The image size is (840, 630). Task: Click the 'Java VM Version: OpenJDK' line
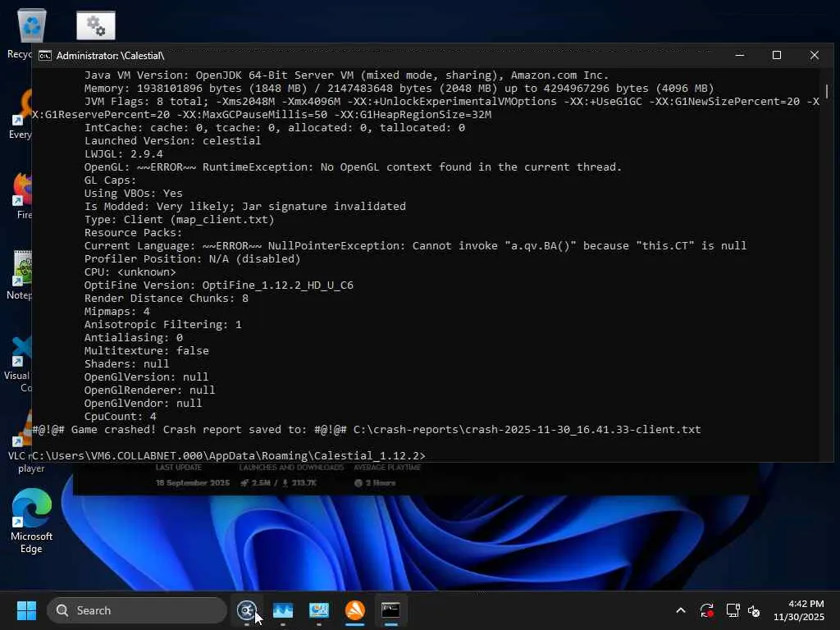click(346, 75)
